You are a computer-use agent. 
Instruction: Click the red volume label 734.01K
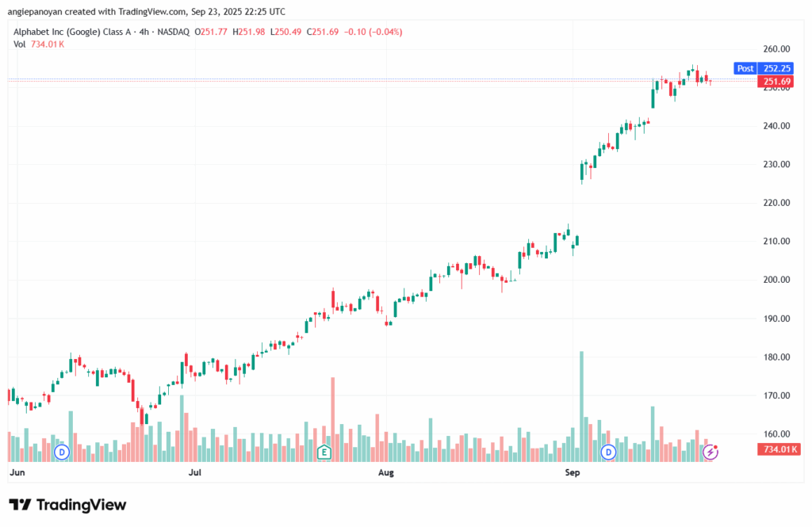pos(777,449)
